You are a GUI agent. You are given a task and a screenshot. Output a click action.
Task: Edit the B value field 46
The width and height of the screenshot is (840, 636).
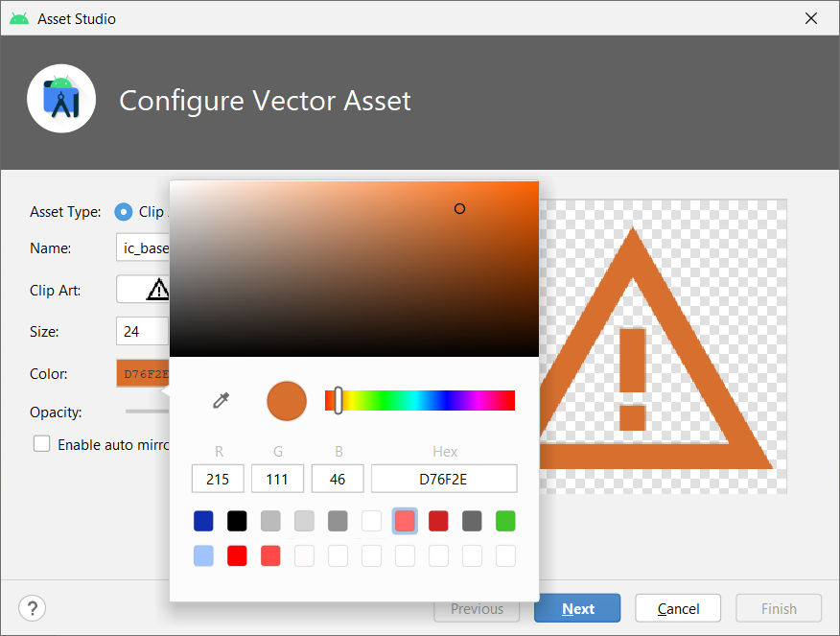(x=338, y=479)
